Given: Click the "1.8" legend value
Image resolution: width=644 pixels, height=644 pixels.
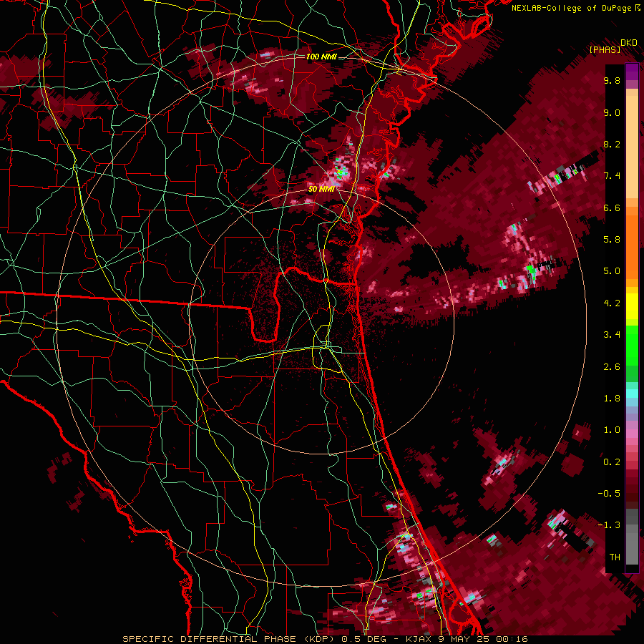Looking at the screenshot, I should click(x=612, y=398).
